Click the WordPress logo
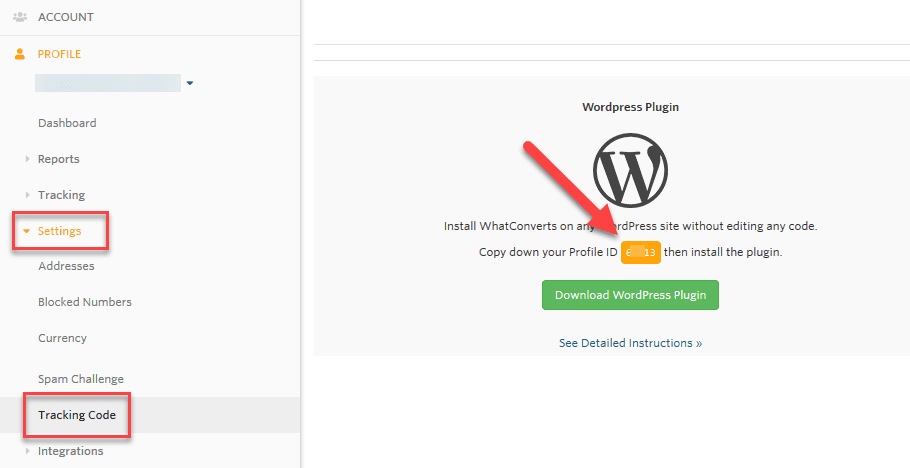Viewport: 910px width, 468px height. point(630,171)
